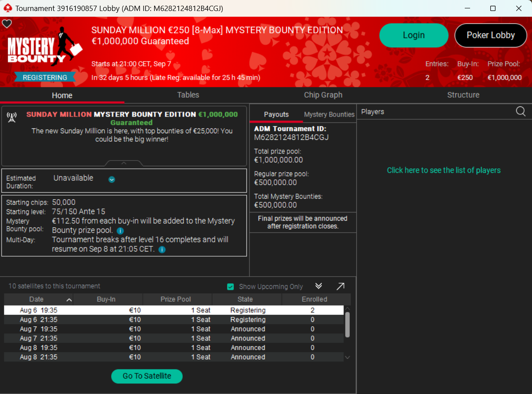
Task: Click the broadcast antenna icon in announcement
Action: pos(12,117)
